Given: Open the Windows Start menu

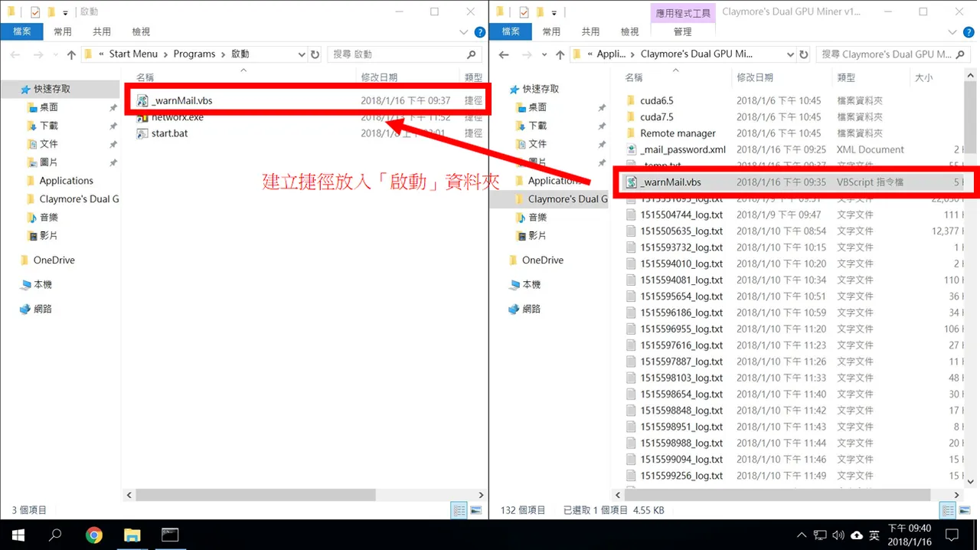Looking at the screenshot, I should 18,535.
